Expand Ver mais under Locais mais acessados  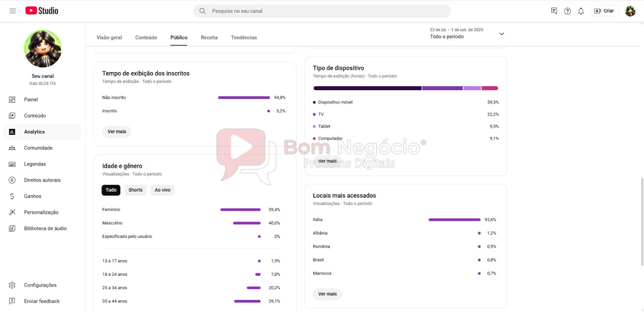327,294
